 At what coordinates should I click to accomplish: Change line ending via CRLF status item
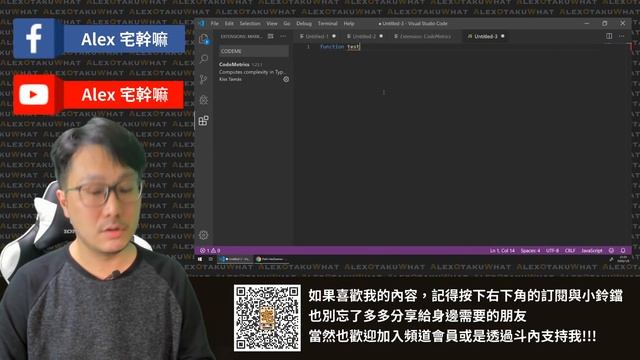point(570,251)
